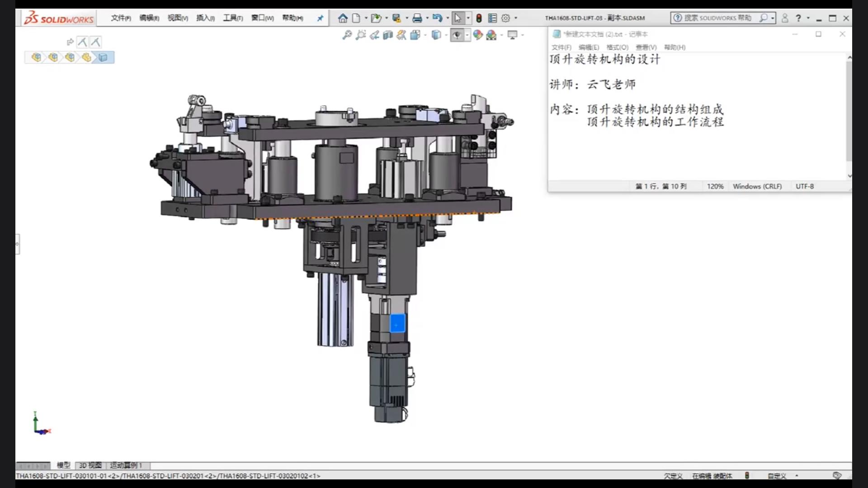Switch to the 模型 tab
Screen dimensions: 868x488
(63, 465)
